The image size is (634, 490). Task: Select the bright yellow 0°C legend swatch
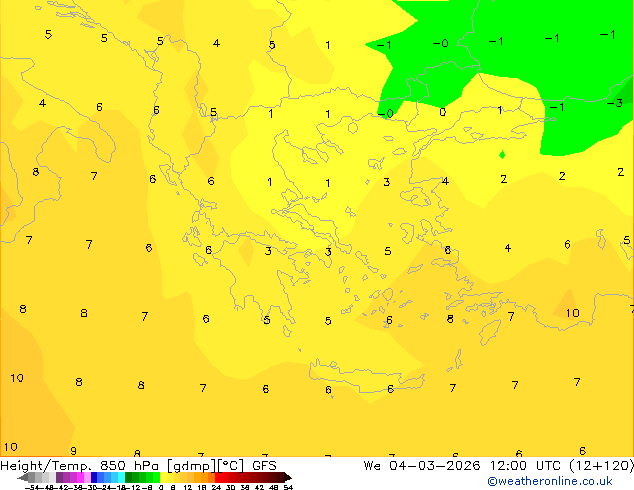[x=163, y=478]
